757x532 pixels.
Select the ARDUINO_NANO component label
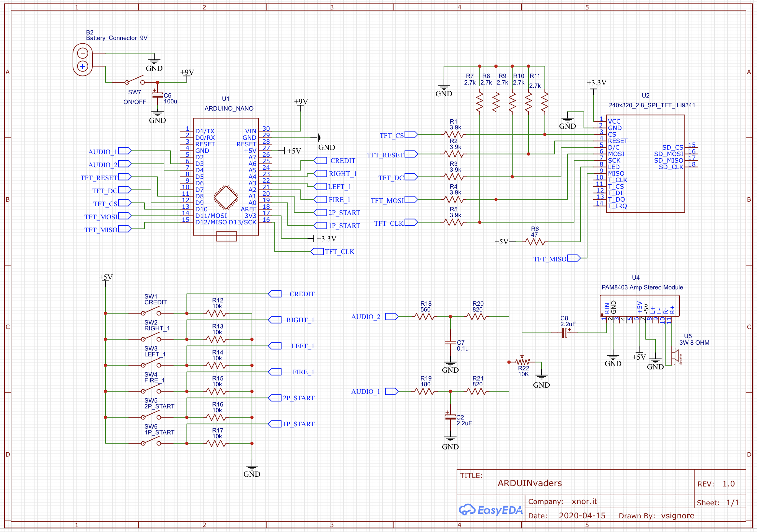[229, 108]
